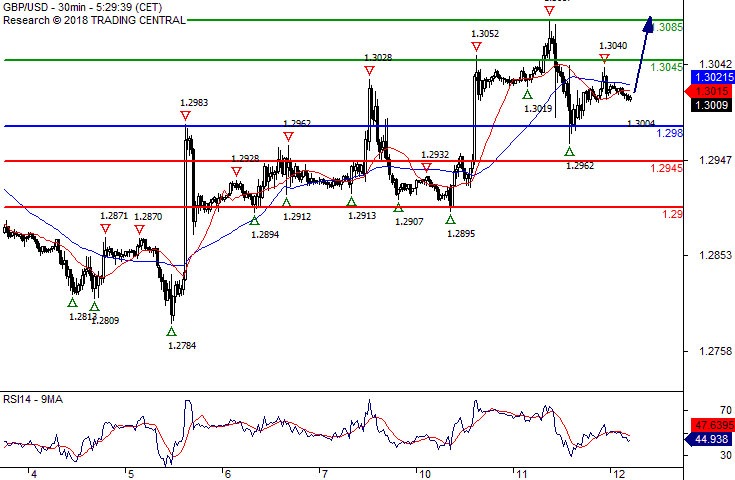
Task: Click date label 4 on the time axis
Action: click(x=34, y=474)
